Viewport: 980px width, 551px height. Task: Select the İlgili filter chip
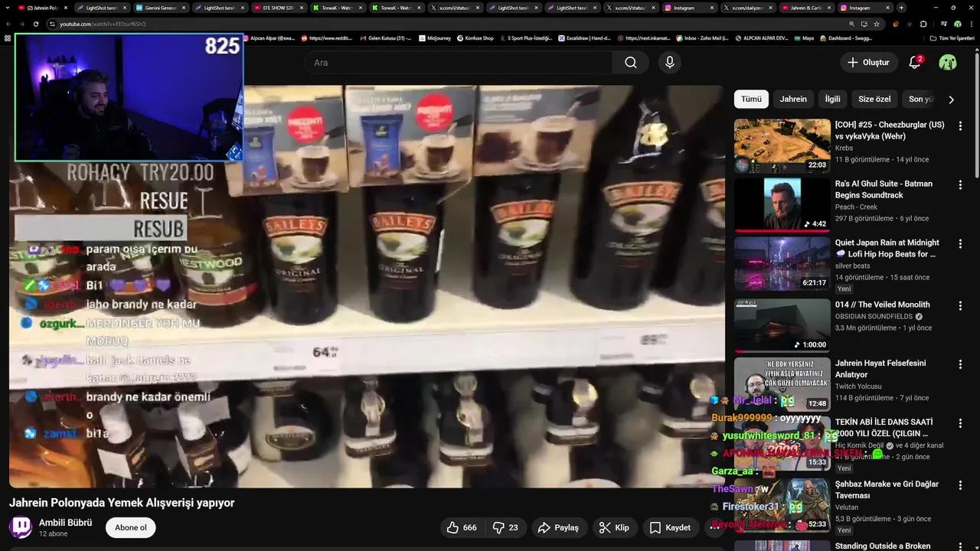pos(832,99)
